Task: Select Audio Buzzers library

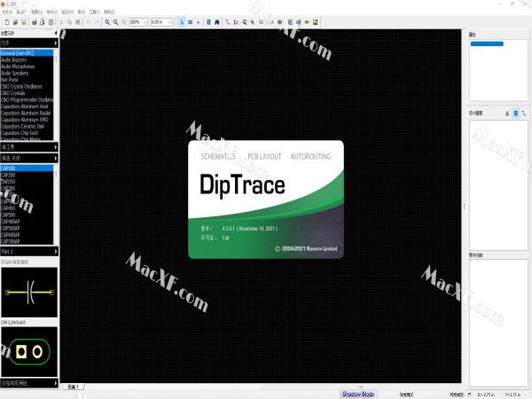Action: coord(27,59)
